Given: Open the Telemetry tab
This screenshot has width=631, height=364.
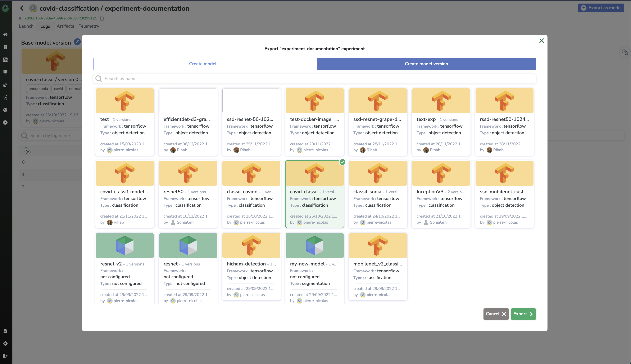Looking at the screenshot, I should [x=89, y=26].
